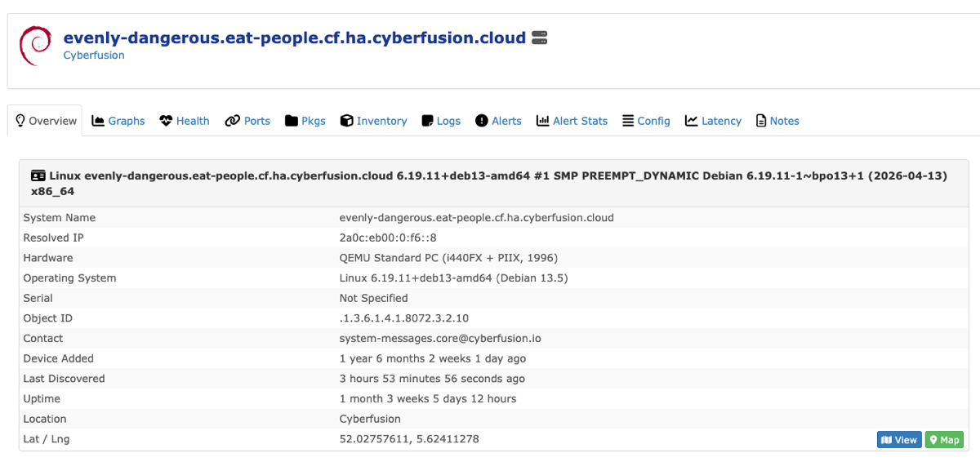Viewport: 980px width, 462px height.
Task: Open the Cyberfusion location link under hostname
Action: [94, 56]
